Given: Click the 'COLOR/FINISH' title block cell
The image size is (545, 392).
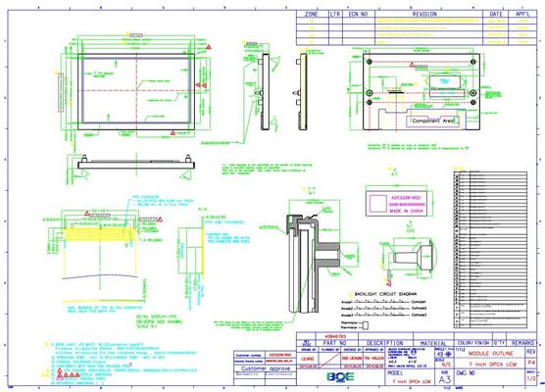Looking at the screenshot, I should tap(473, 343).
